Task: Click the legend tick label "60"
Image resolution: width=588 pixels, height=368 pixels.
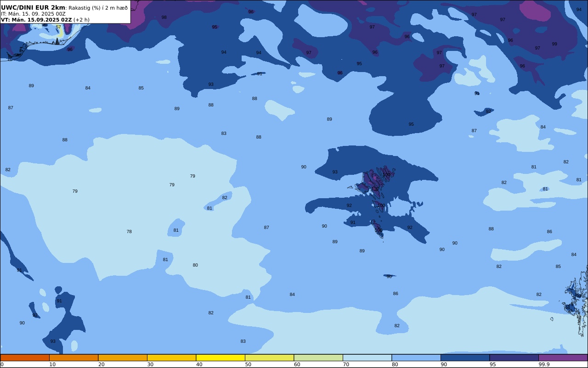Action: coord(297,364)
